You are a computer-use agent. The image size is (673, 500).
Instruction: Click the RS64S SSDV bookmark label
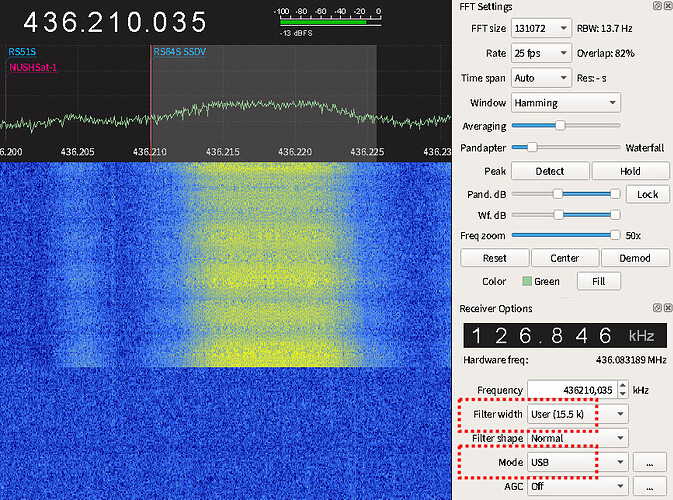pos(180,52)
